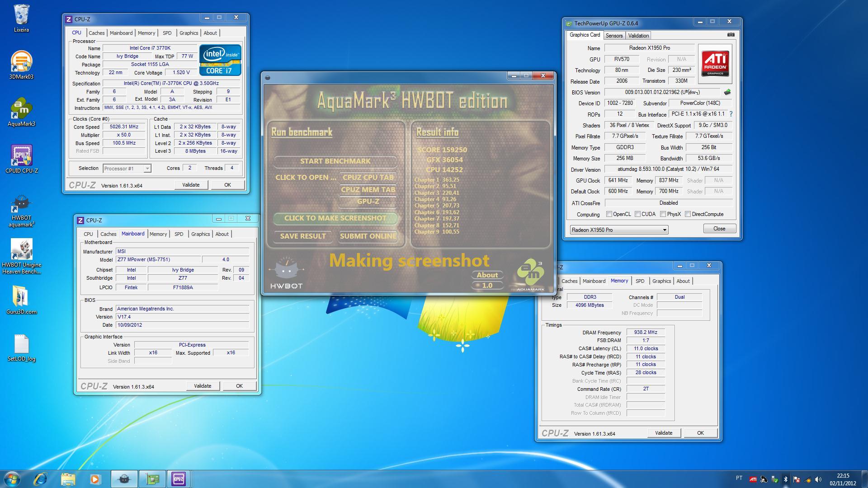Click CPUZ MEM TAB button

pos(368,190)
